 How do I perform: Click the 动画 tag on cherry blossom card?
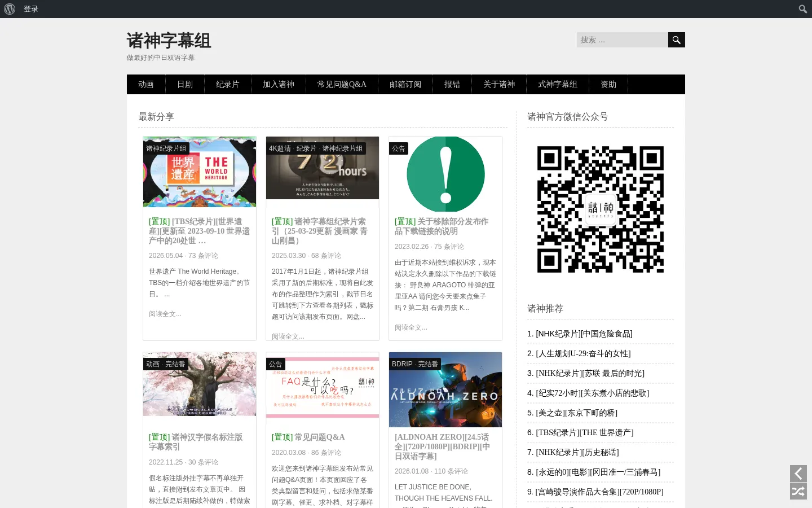point(153,364)
